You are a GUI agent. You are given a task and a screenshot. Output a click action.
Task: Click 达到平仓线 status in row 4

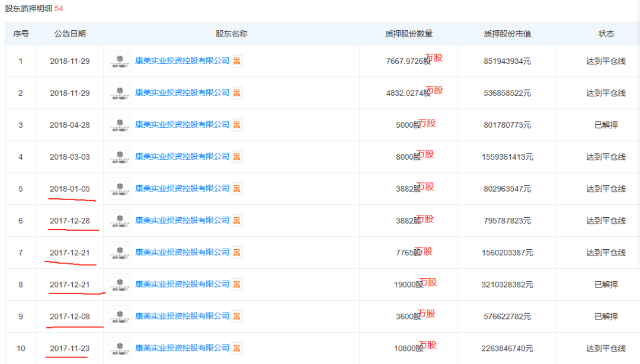pos(606,157)
